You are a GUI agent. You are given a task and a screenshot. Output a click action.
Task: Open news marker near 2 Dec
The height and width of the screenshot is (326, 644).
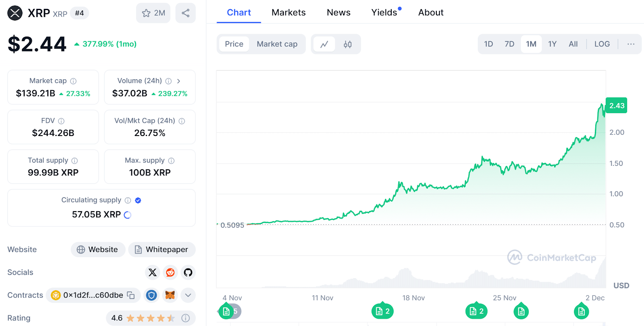pos(581,311)
